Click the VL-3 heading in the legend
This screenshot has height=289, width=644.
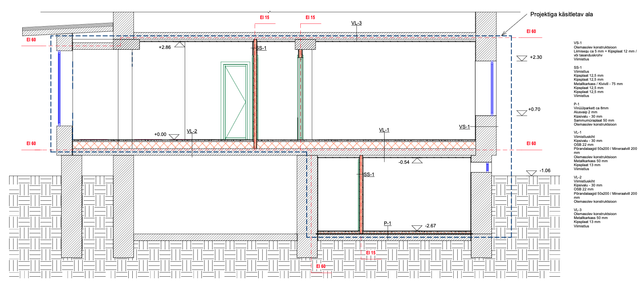pyautogui.click(x=578, y=210)
